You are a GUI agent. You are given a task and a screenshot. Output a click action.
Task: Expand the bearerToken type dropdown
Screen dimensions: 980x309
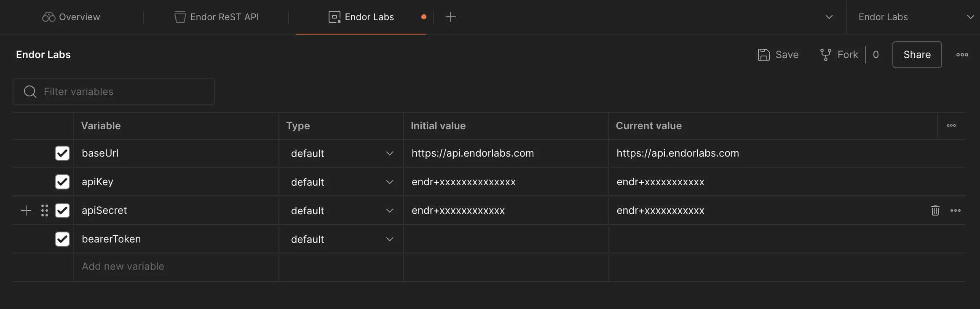tap(389, 239)
